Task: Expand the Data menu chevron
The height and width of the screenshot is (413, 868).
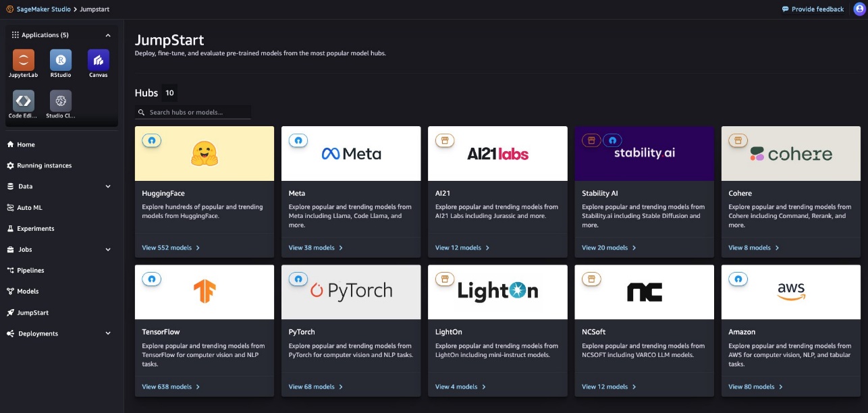Action: 108,186
